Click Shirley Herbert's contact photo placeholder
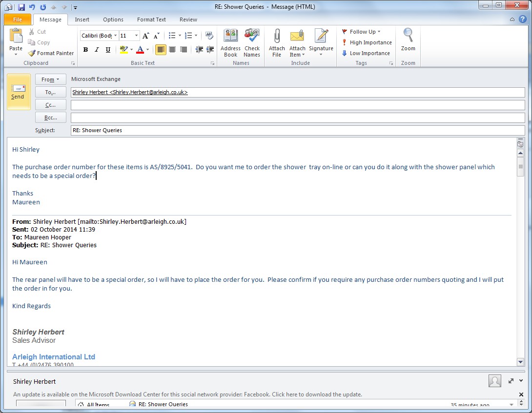The image size is (532, 413). tap(495, 381)
